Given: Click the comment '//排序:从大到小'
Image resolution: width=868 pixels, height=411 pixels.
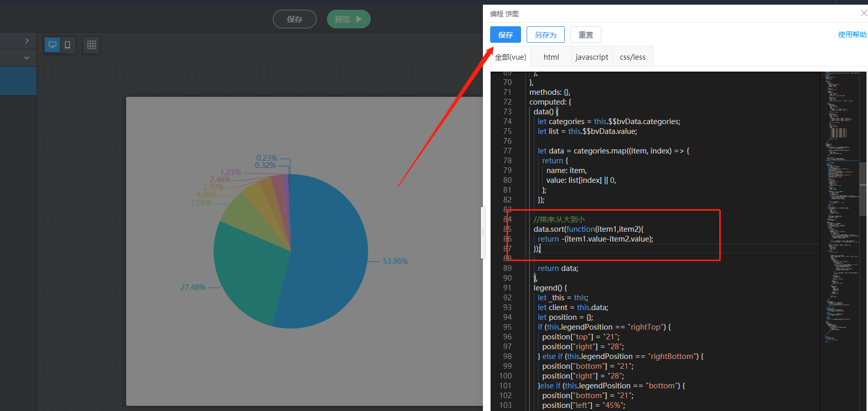Looking at the screenshot, I should [559, 219].
